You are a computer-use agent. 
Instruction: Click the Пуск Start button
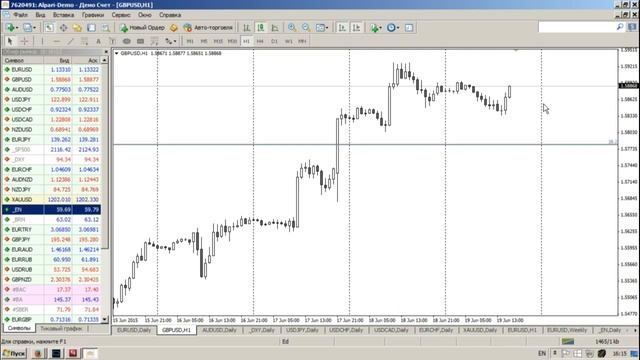[x=14, y=353]
